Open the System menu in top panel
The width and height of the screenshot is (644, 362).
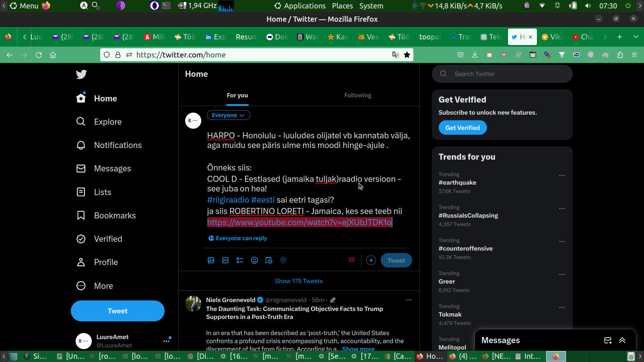tap(371, 6)
